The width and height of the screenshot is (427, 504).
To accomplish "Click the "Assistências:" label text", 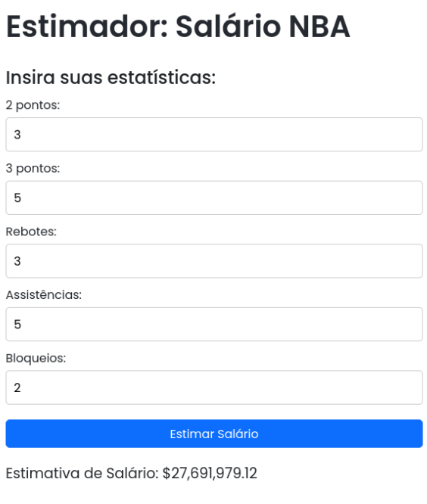I will tap(44, 294).
